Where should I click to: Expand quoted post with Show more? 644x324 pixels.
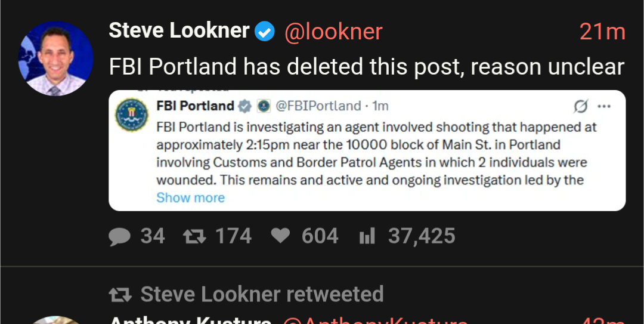pos(190,198)
